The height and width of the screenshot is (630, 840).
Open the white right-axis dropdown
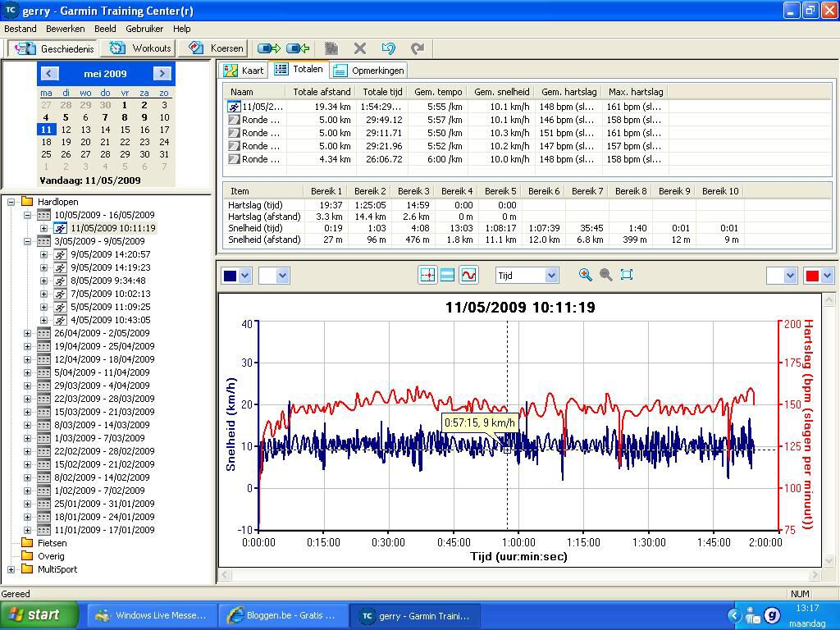coord(790,276)
